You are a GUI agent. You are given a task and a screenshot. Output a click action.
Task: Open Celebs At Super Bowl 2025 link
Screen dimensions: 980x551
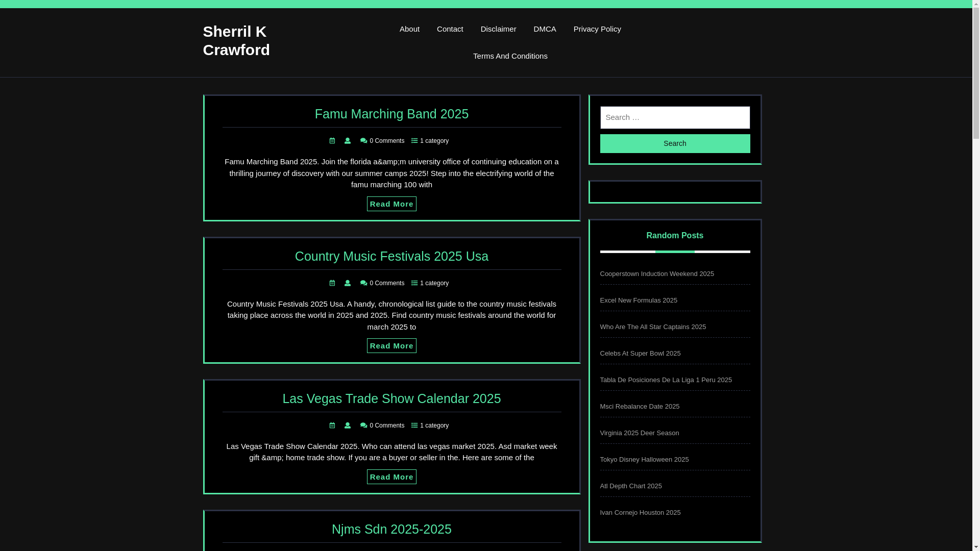click(x=640, y=354)
